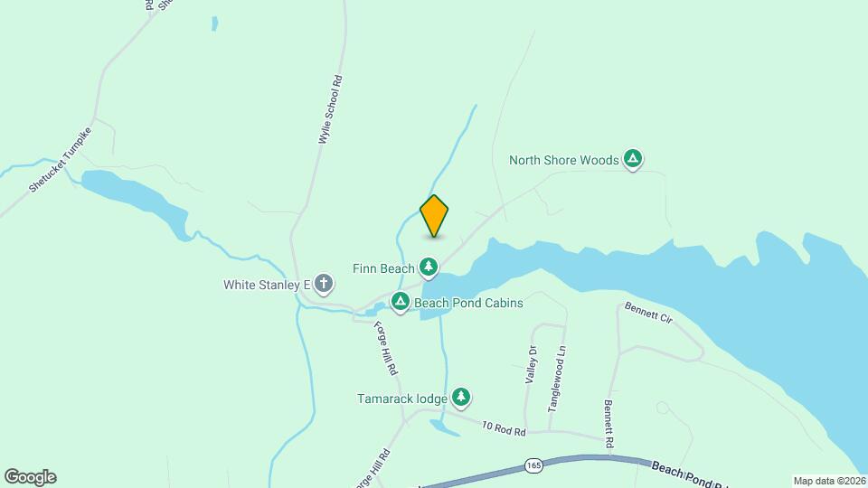868x488 pixels.
Task: Click the Map data copyright text
Action: click(x=830, y=482)
